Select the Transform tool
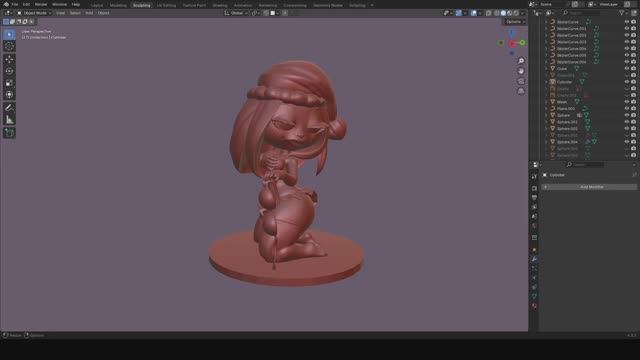The image size is (640, 360). [x=9, y=95]
